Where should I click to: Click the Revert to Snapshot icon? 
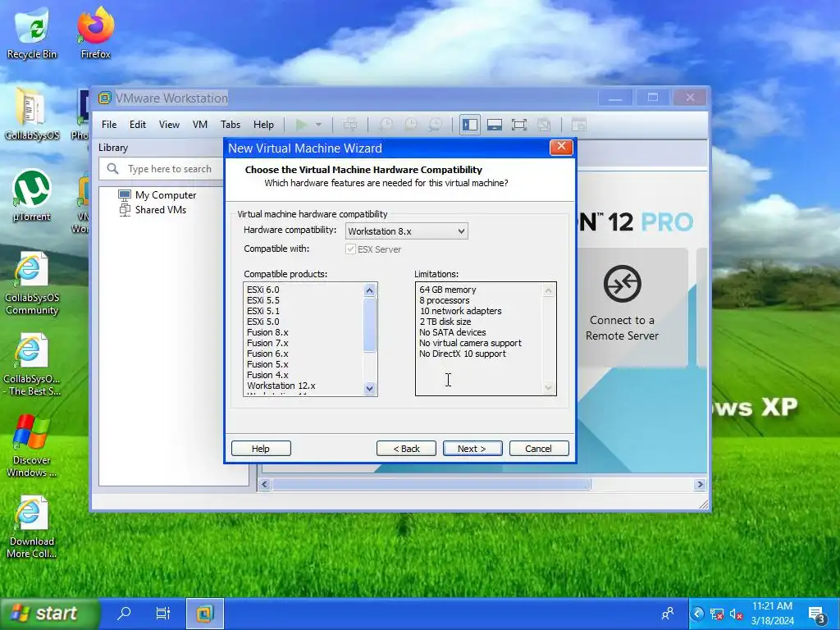point(411,125)
